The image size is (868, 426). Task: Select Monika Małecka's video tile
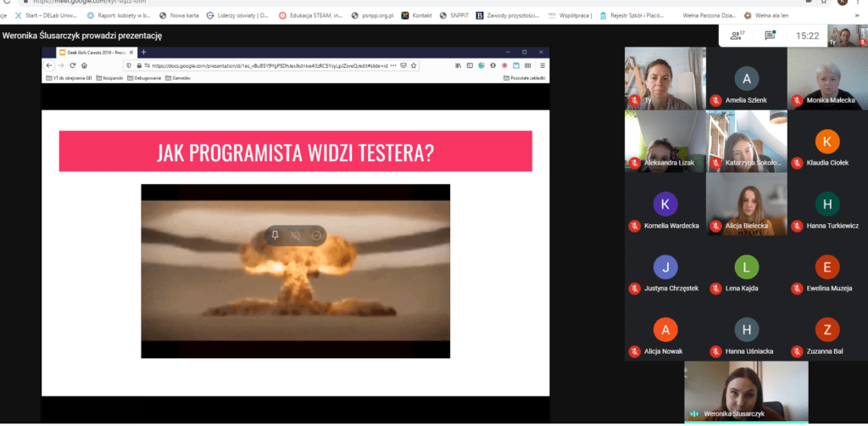[827, 78]
